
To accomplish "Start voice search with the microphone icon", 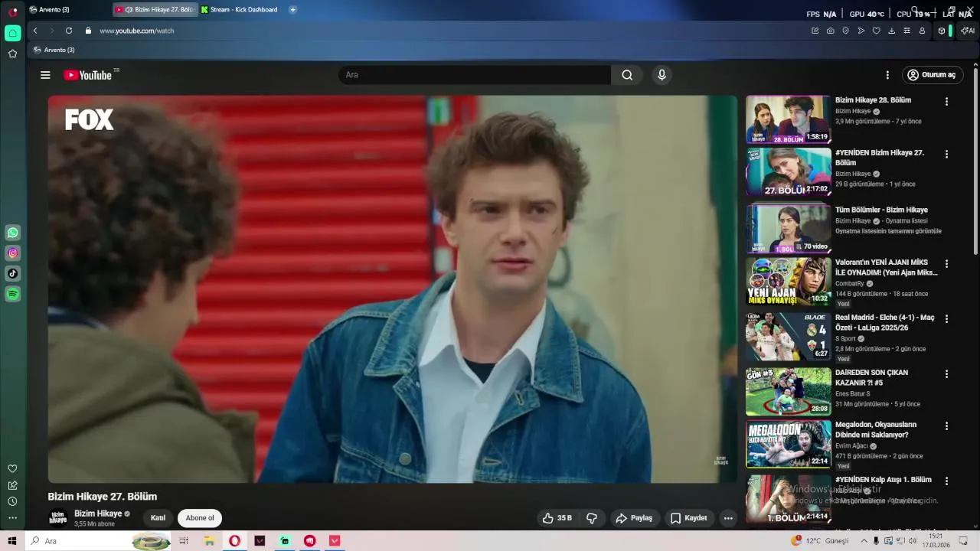I will click(x=662, y=75).
